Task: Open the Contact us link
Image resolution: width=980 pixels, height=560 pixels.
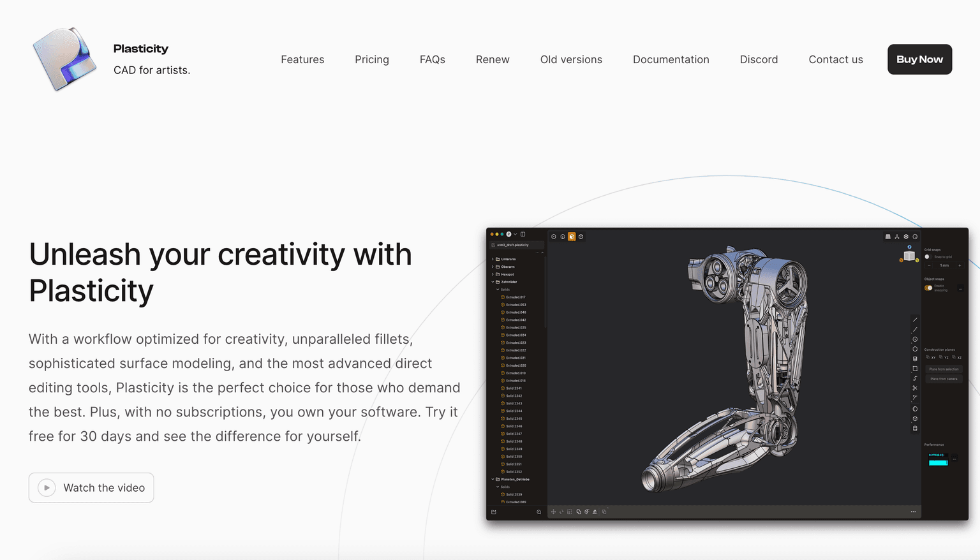Action: point(835,59)
